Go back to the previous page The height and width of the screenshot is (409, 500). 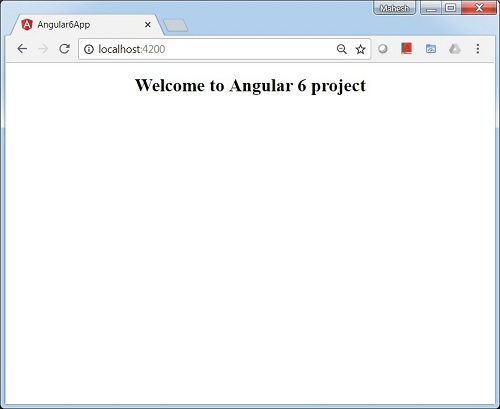tap(22, 49)
